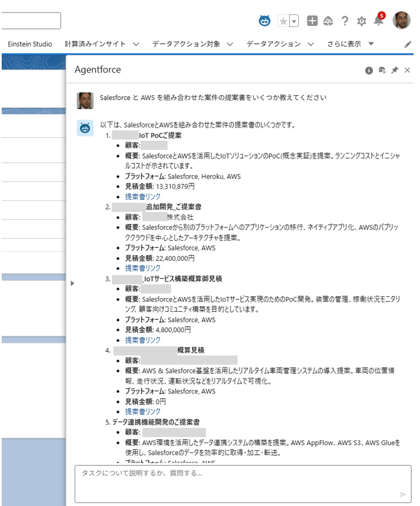Expand the データアクション対象 chevron menu
420x506 pixels.
[230, 44]
